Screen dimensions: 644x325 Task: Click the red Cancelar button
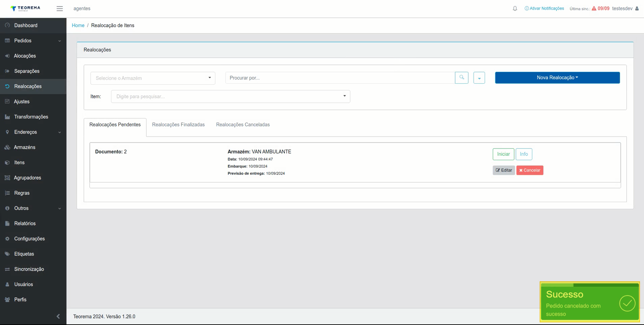530,170
